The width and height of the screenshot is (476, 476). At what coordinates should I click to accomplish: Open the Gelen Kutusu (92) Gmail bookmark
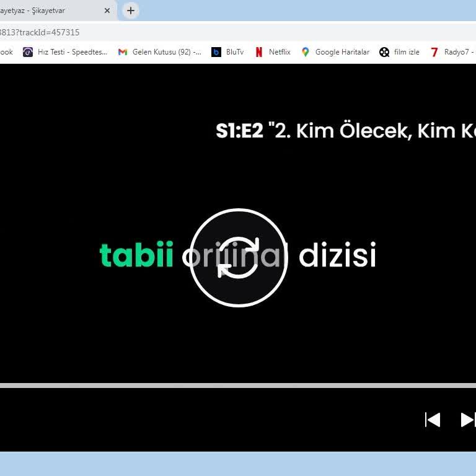(x=159, y=52)
